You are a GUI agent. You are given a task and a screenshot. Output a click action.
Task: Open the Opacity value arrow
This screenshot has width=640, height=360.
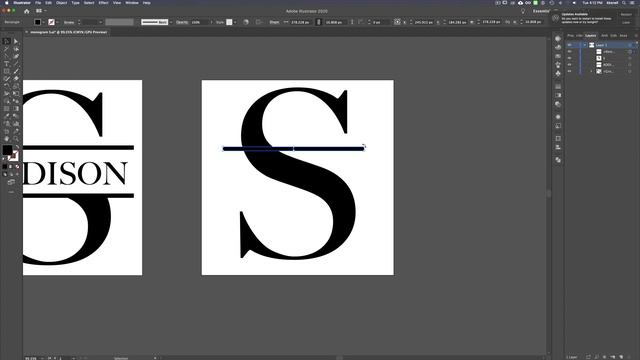click(x=211, y=22)
